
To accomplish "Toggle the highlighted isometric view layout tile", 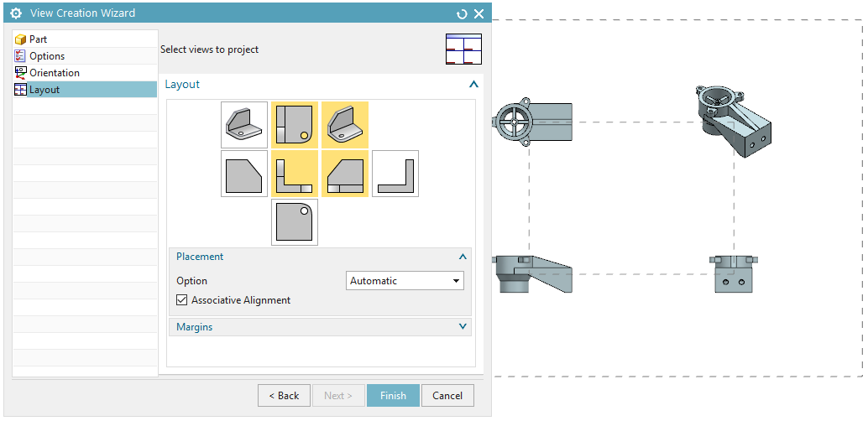I will pyautogui.click(x=345, y=125).
